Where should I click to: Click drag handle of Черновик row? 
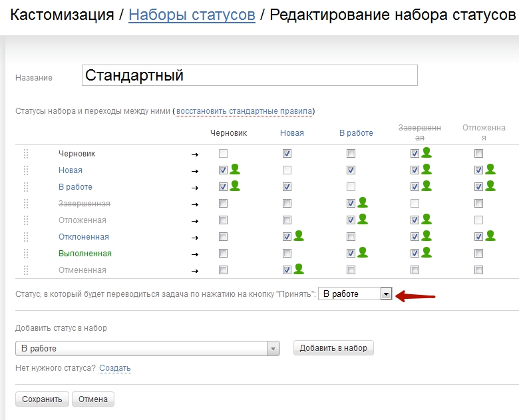[x=26, y=154]
